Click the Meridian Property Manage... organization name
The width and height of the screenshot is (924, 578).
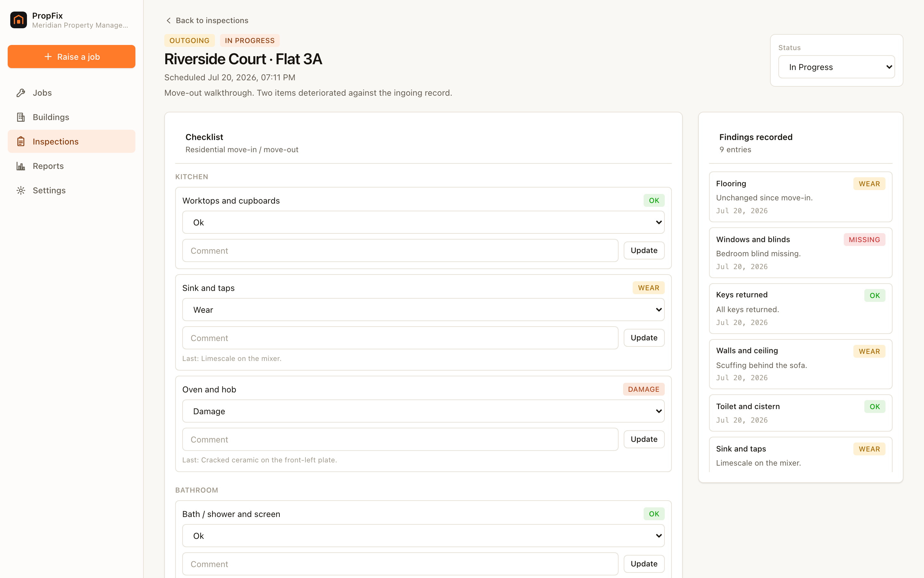click(80, 25)
